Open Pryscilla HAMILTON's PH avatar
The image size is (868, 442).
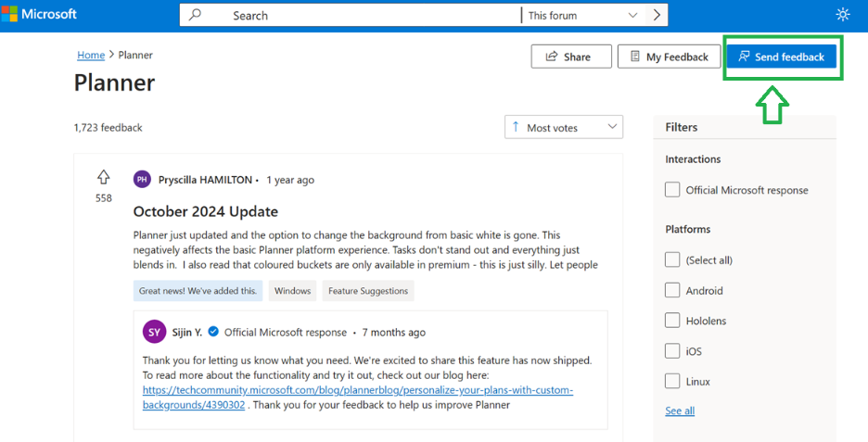pyautogui.click(x=142, y=179)
